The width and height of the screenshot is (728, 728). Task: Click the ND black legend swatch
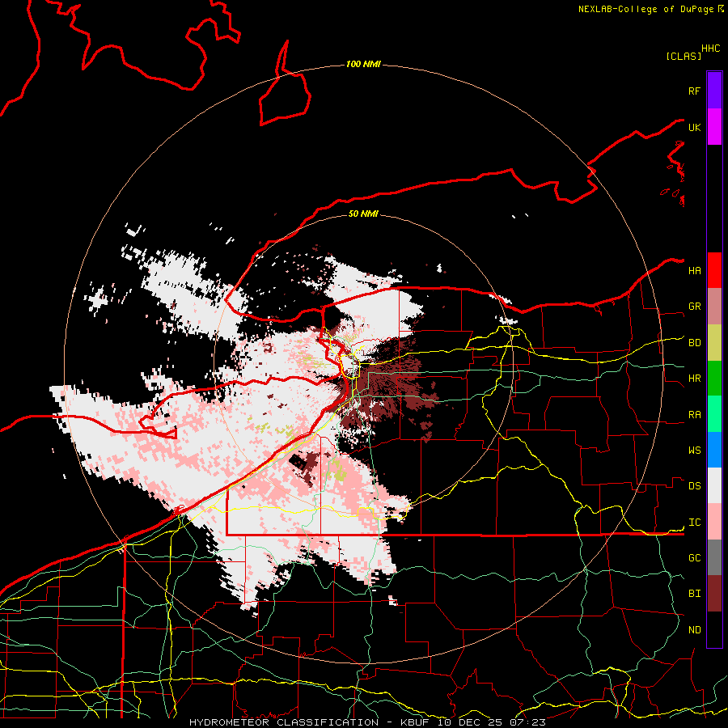(714, 629)
